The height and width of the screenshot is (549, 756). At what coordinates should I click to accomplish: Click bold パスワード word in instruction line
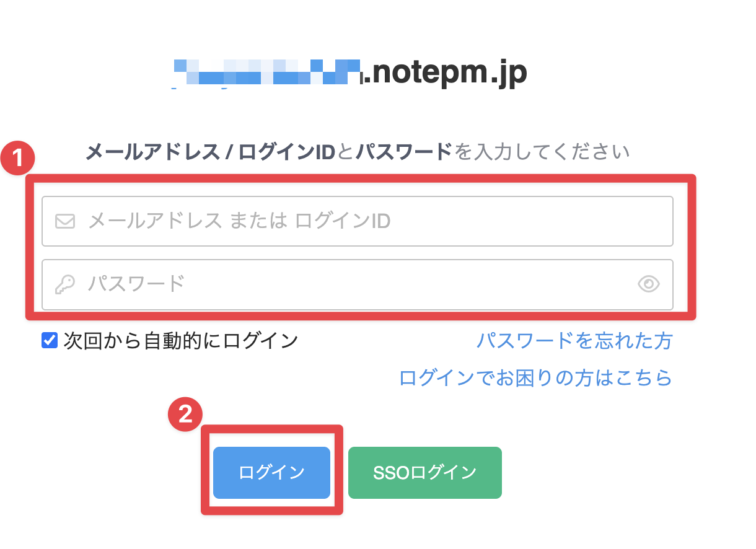(x=404, y=151)
